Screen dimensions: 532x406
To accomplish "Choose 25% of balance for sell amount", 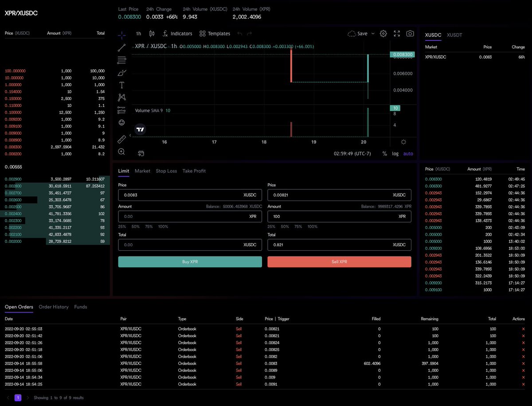I will tap(272, 226).
